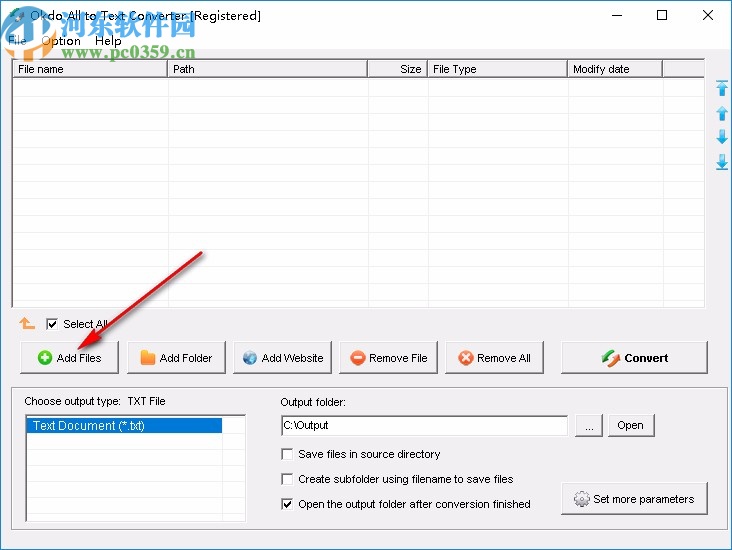Open the Option menu
The height and width of the screenshot is (550, 732).
(61, 41)
